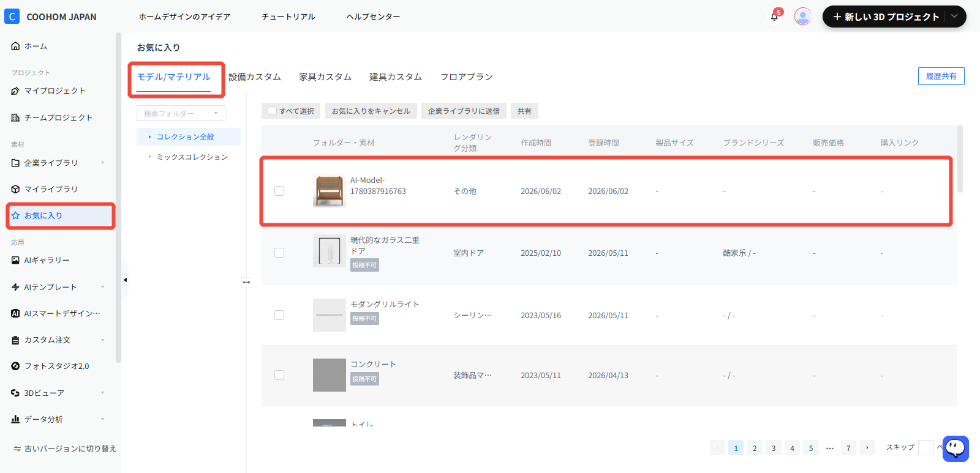Image resolution: width=980 pixels, height=473 pixels.
Task: Expand the AIテンプレート submenu arrow
Action: (x=102, y=287)
